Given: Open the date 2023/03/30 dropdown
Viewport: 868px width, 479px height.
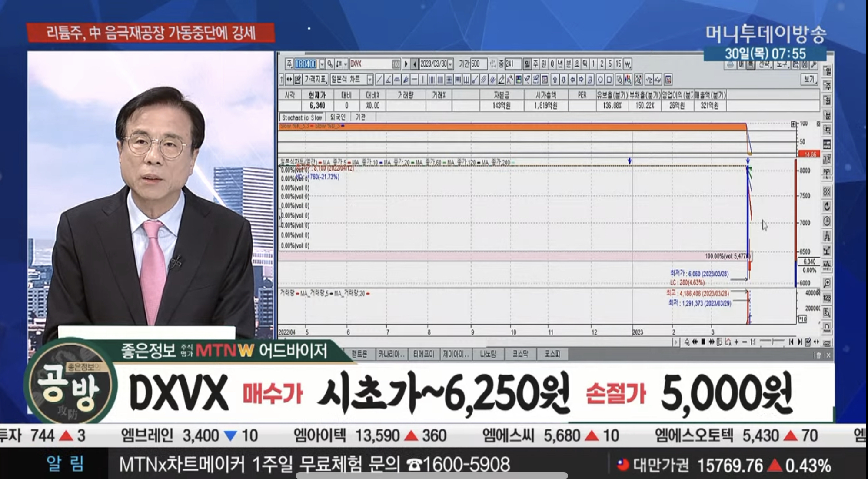Looking at the screenshot, I should coord(450,64).
